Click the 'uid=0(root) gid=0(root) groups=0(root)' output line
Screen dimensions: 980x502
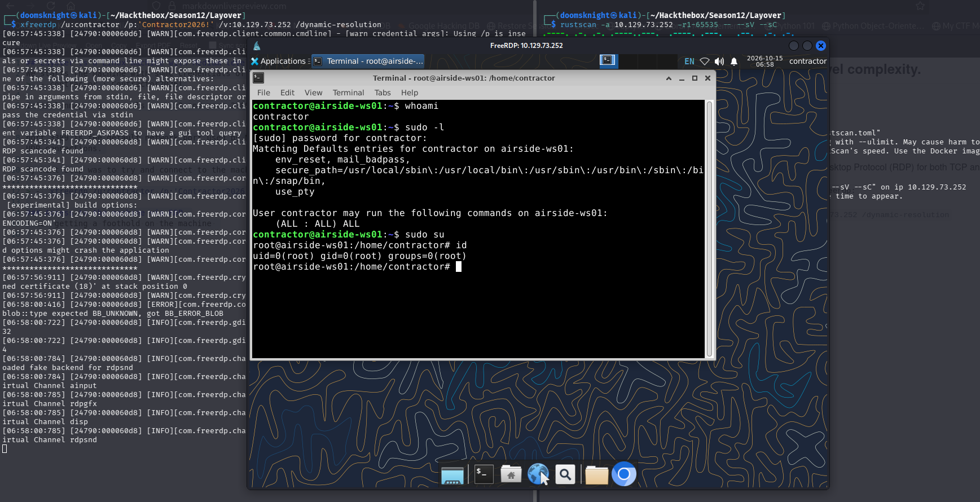click(x=360, y=256)
